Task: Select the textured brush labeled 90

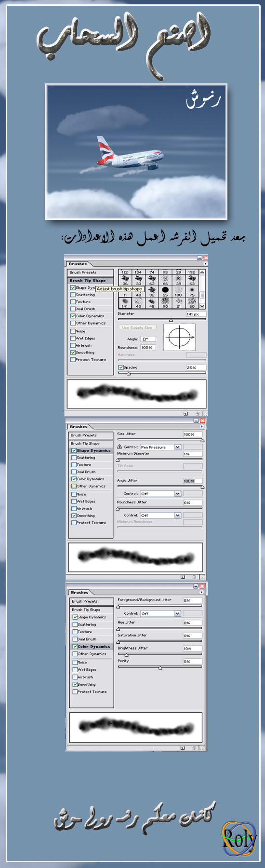Action: tap(165, 303)
